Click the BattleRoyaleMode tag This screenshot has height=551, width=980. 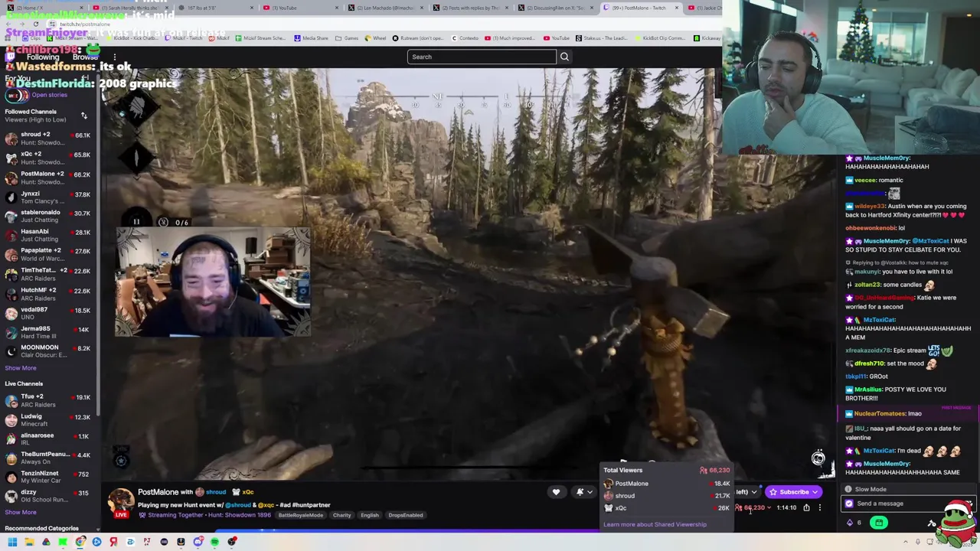[x=300, y=515]
